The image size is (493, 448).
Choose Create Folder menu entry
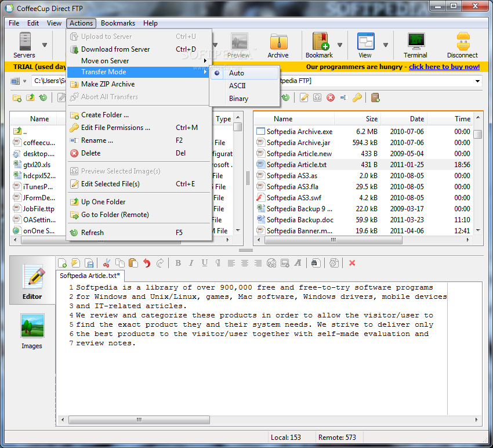139,115
